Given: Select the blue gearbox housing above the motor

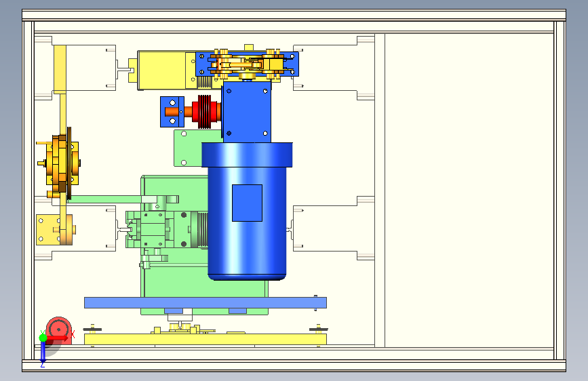Looking at the screenshot, I should [x=246, y=113].
